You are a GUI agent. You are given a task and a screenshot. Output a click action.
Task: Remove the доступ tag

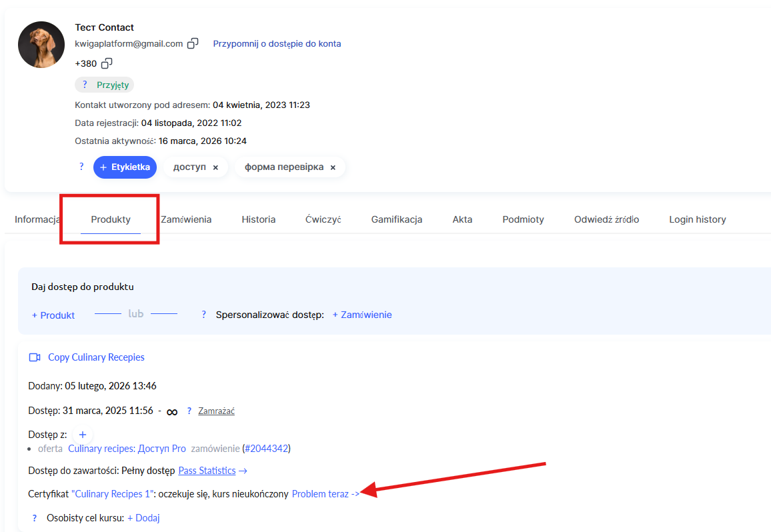coord(215,168)
